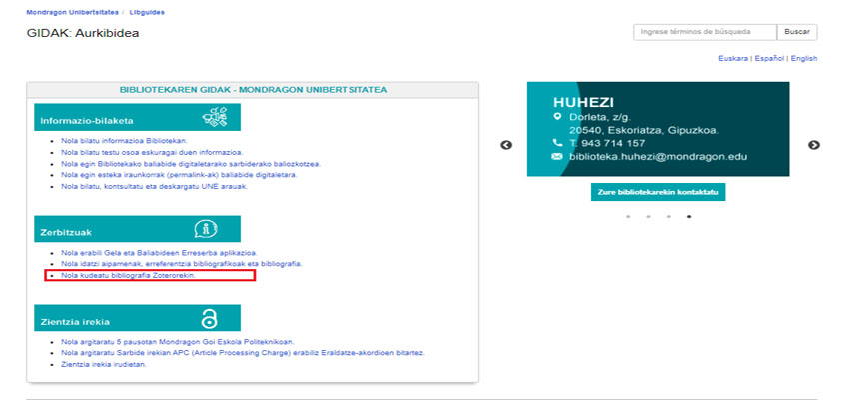This screenshot has width=868, height=400.
Task: Select the third carousel dot
Action: 668,217
